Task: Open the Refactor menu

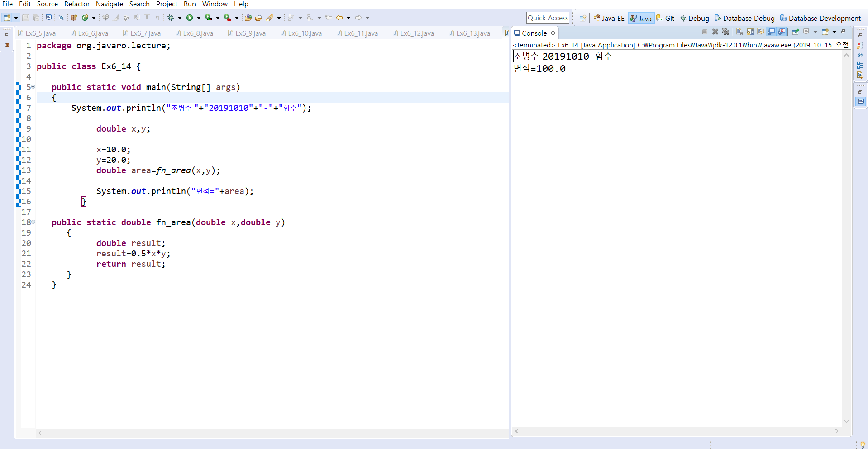Action: (x=77, y=4)
